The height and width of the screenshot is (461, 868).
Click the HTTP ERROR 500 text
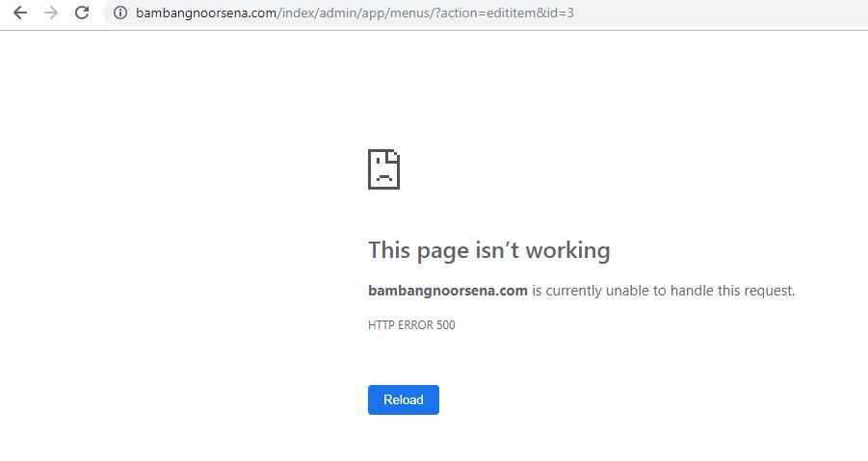(x=412, y=325)
